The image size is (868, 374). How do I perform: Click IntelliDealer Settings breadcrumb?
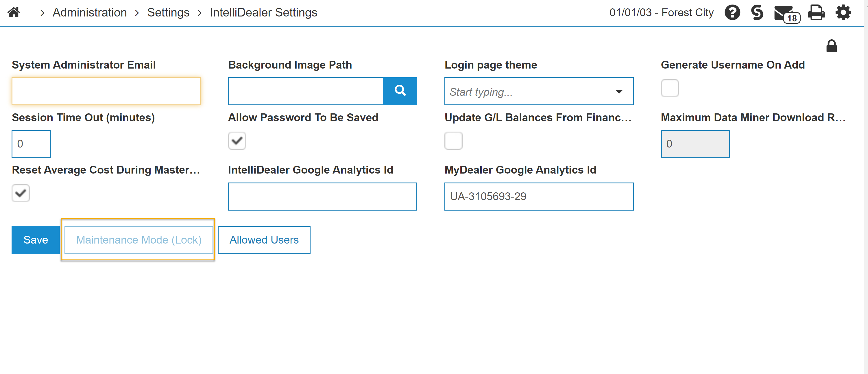pyautogui.click(x=263, y=12)
